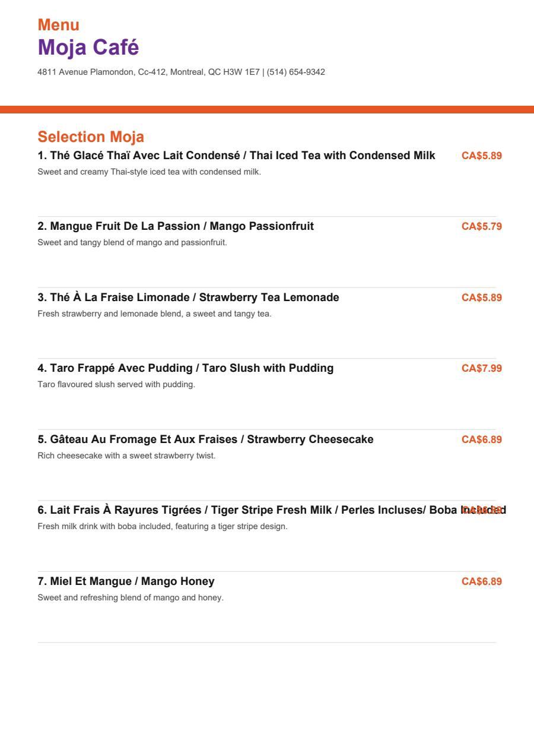Select the café address and phone line
Viewport: 534px width, 756px height.
(x=181, y=72)
